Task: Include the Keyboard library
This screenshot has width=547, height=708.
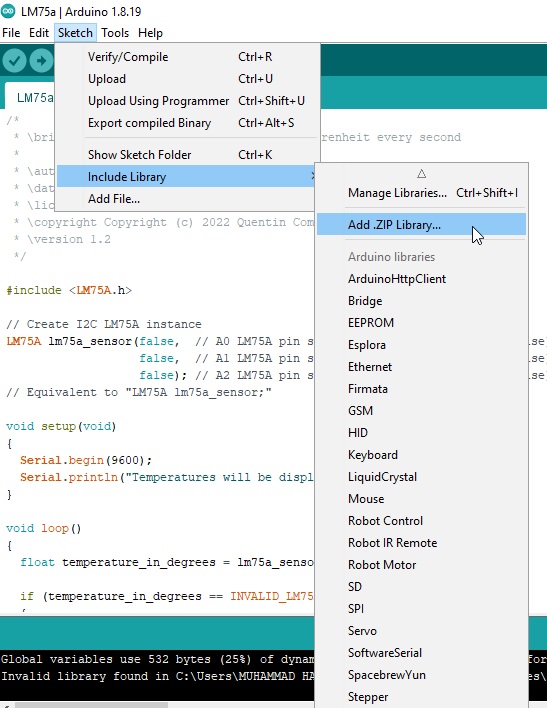Action: [421, 455]
